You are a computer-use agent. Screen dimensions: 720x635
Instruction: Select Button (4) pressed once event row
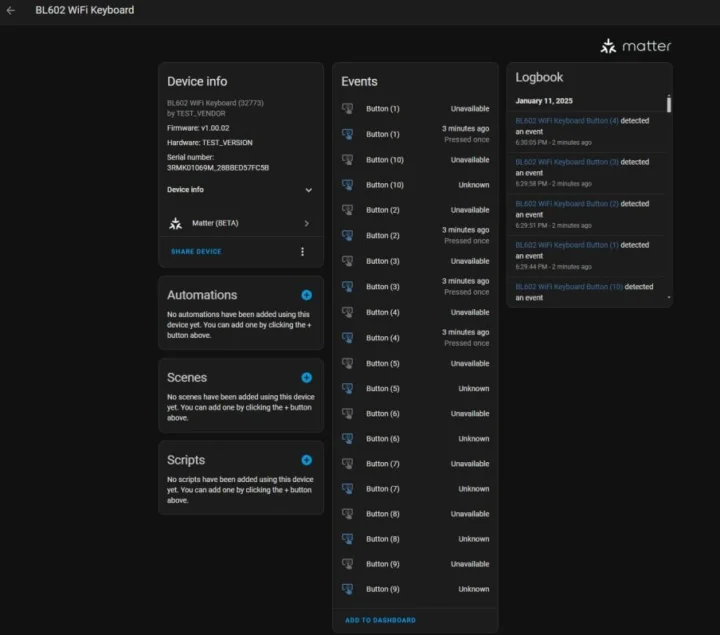pos(415,337)
